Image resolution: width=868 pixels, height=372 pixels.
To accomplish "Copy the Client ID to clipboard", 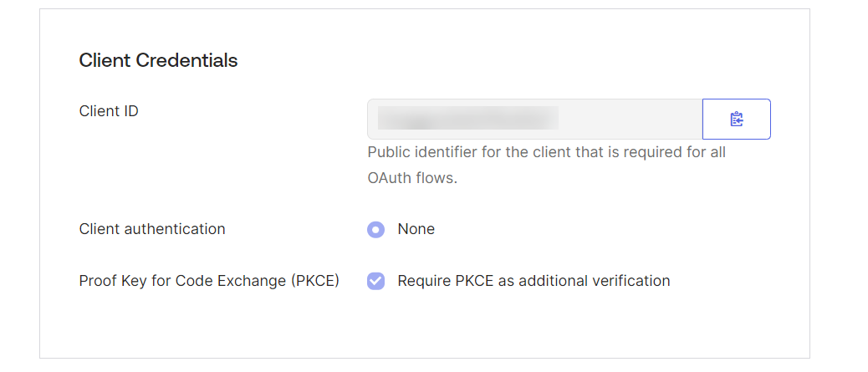I will [x=736, y=119].
